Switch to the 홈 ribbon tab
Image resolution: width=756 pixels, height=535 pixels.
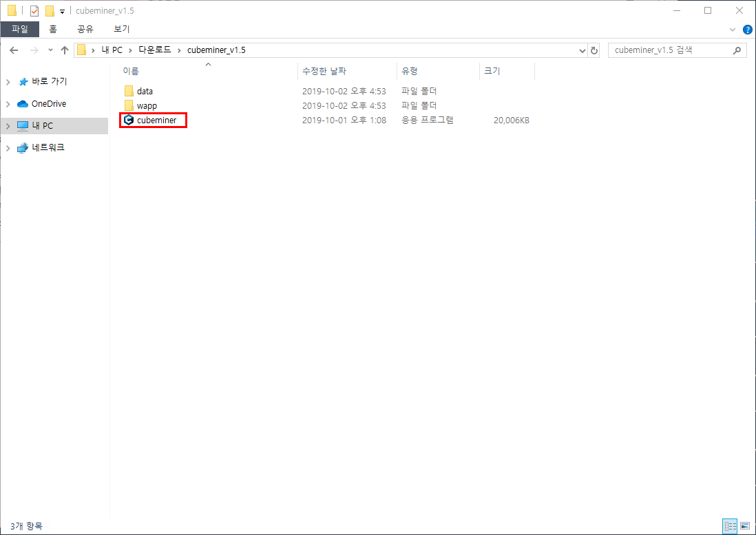click(53, 29)
